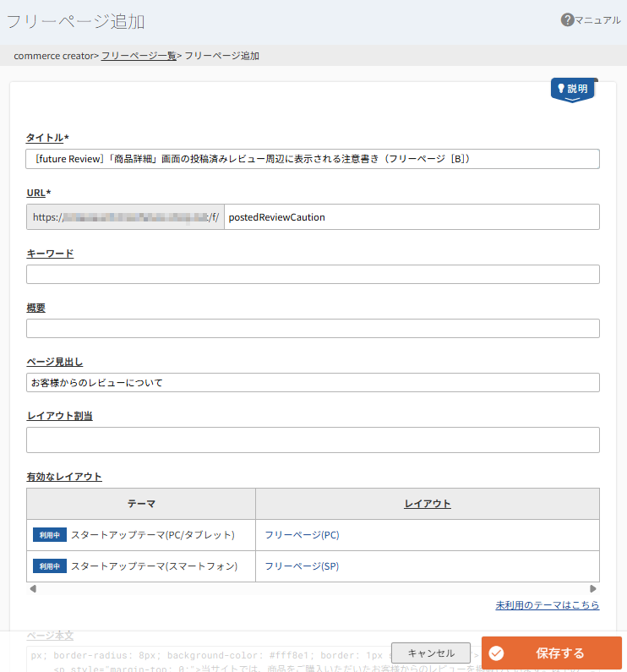Screen dimensions: 627x672
Task: Click the 利用中 badge for スマートフォン theme
Action: tap(50, 566)
